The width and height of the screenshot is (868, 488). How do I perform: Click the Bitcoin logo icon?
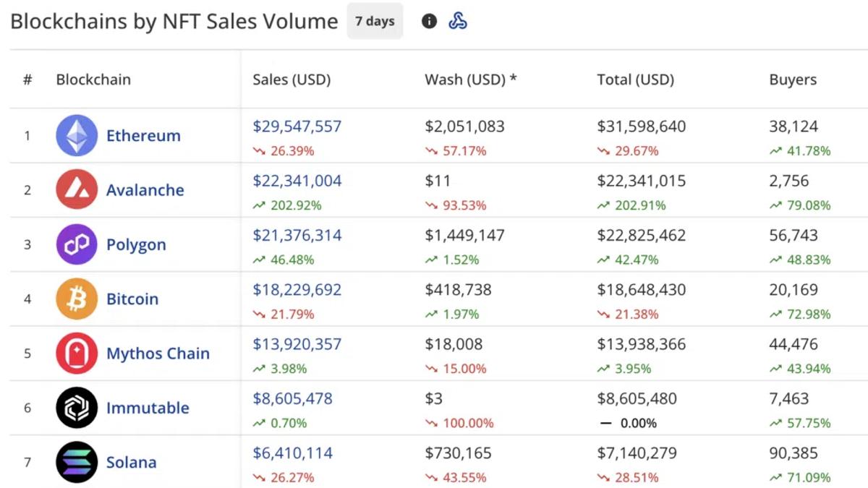click(x=77, y=299)
